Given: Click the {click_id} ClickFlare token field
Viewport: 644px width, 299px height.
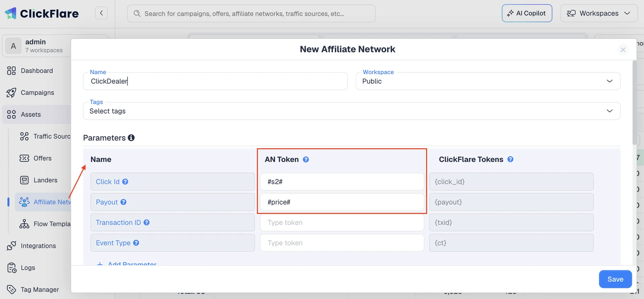Looking at the screenshot, I should (x=512, y=182).
